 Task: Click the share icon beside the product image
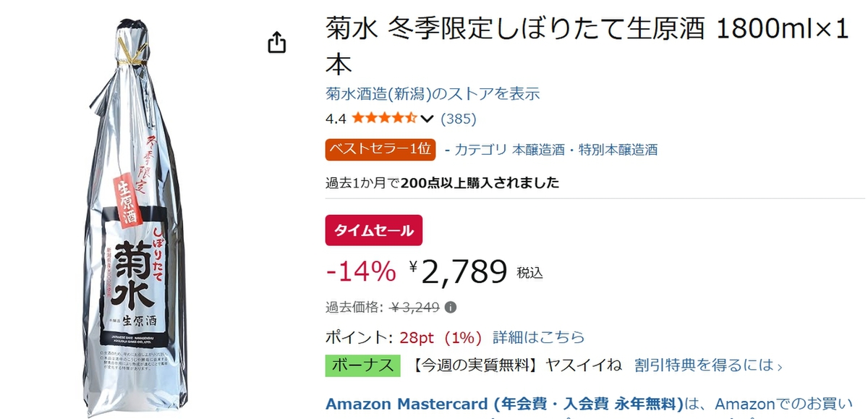coord(277,43)
